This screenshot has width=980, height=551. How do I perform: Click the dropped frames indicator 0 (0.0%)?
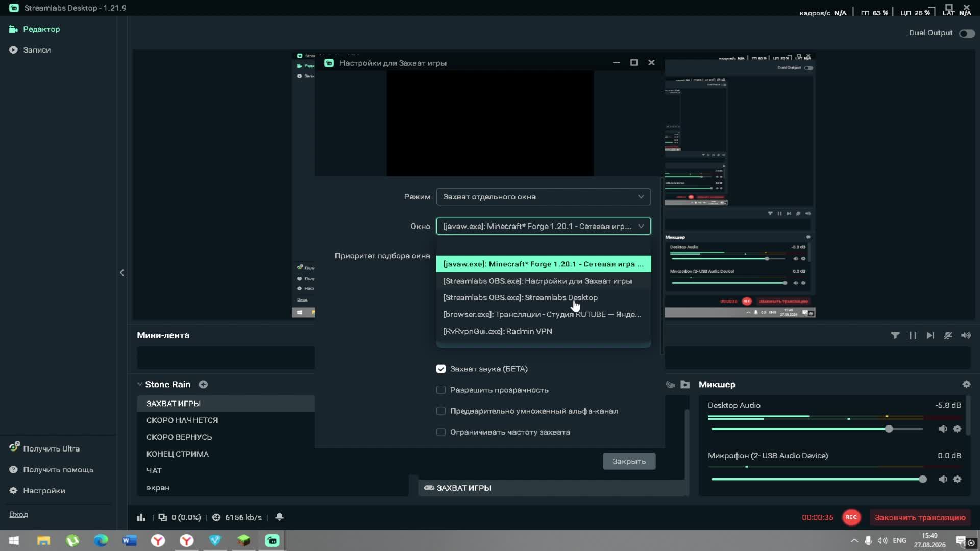(x=180, y=517)
